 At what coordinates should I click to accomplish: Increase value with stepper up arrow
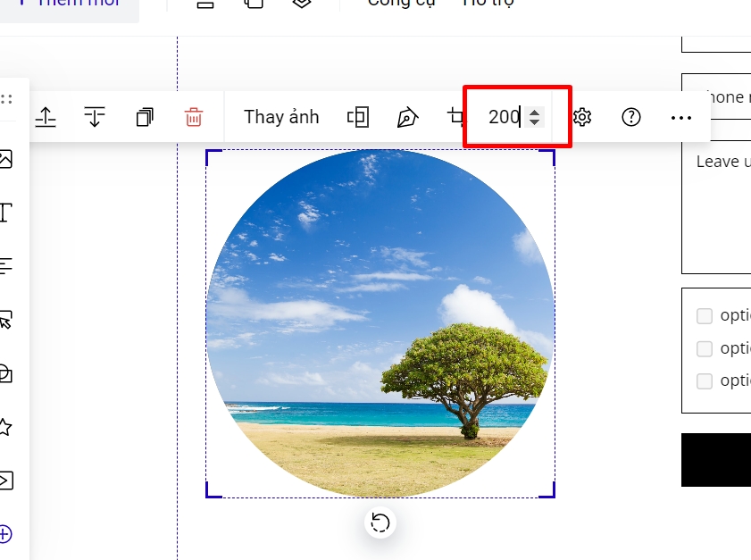(534, 113)
